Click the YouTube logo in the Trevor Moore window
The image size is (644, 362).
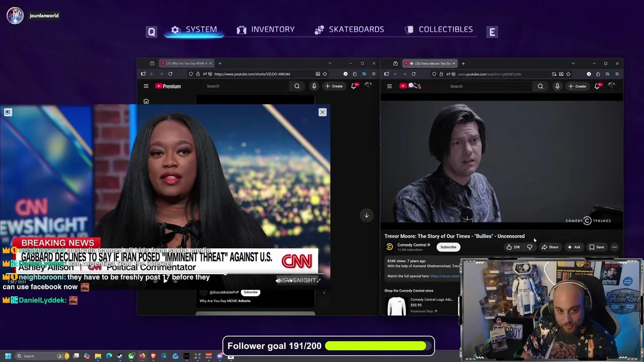tap(410, 86)
